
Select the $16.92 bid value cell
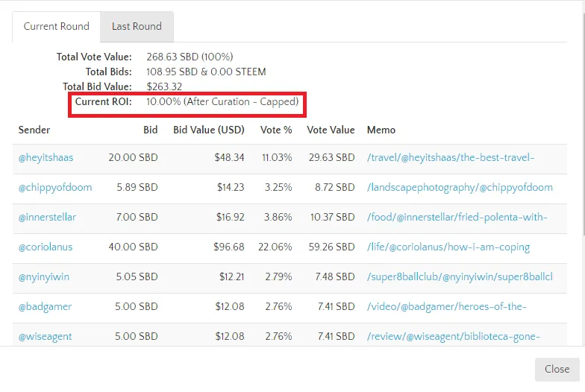pyautogui.click(x=230, y=218)
